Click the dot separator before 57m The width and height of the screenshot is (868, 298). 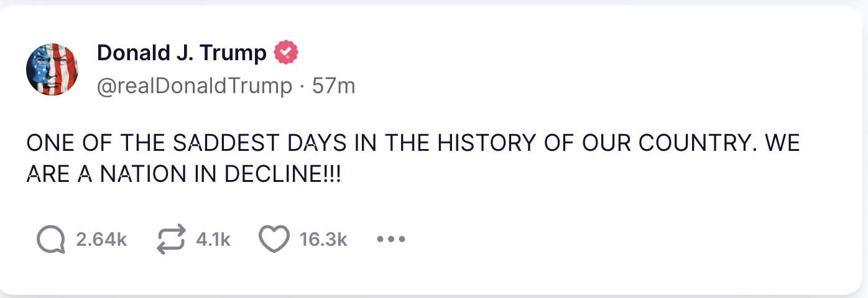tap(302, 86)
